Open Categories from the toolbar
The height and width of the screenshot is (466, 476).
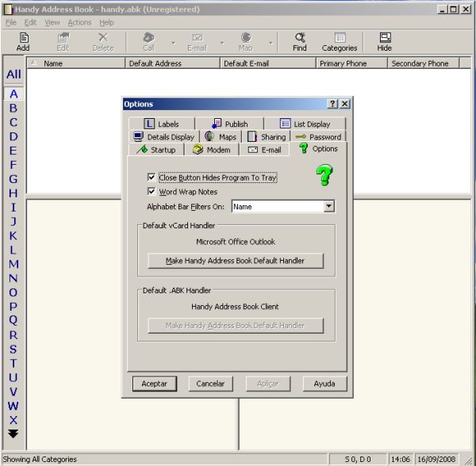(340, 42)
